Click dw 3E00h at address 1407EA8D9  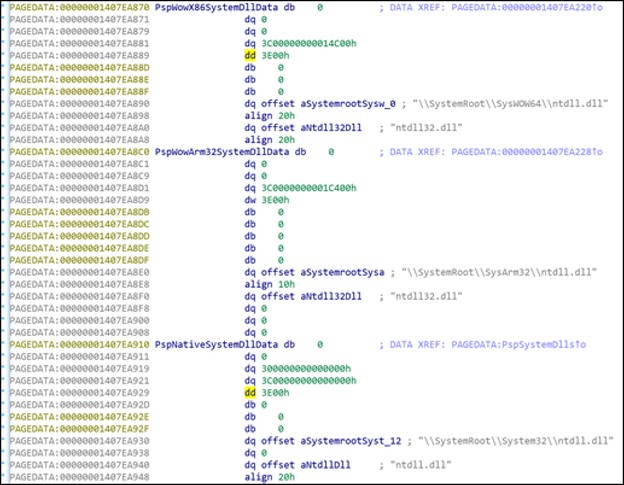tap(267, 200)
